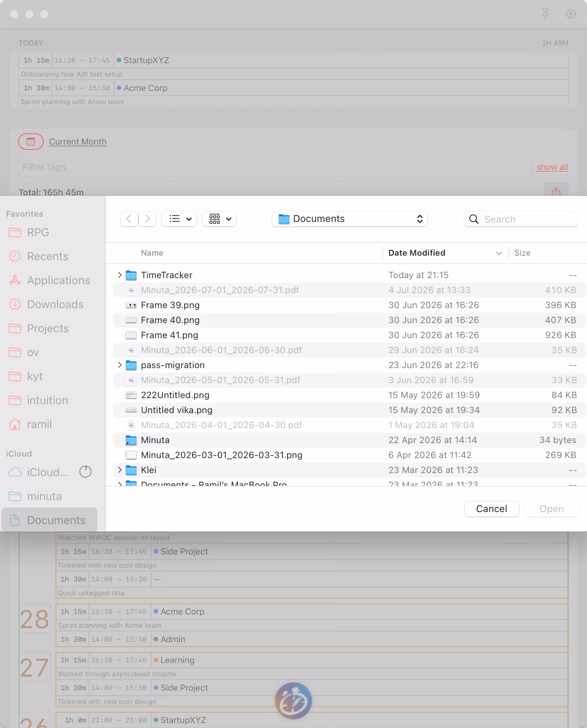The height and width of the screenshot is (728, 587).
Task: Select iCloud Drive in the sidebar
Action: click(38, 472)
